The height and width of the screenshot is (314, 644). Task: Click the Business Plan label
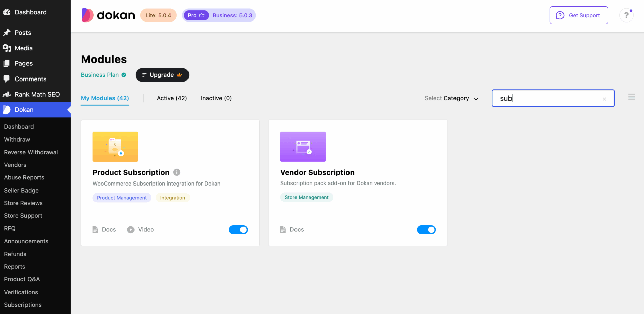100,75
